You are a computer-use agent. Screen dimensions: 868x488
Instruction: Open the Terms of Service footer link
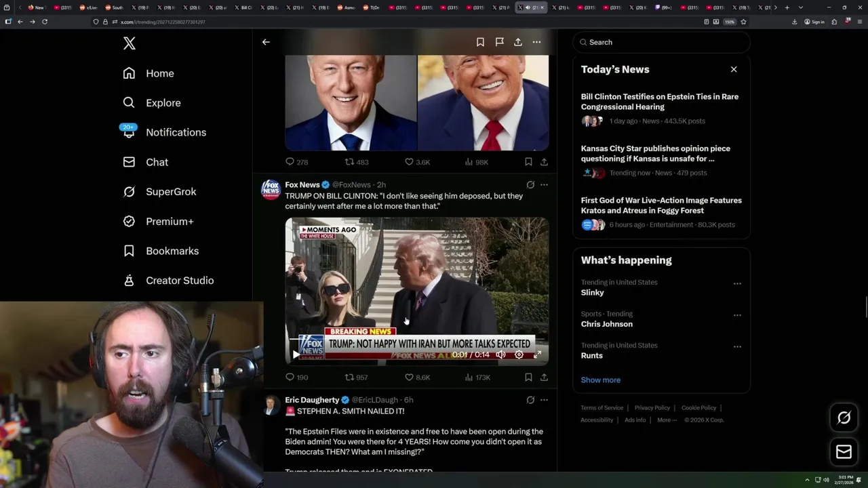pyautogui.click(x=601, y=408)
